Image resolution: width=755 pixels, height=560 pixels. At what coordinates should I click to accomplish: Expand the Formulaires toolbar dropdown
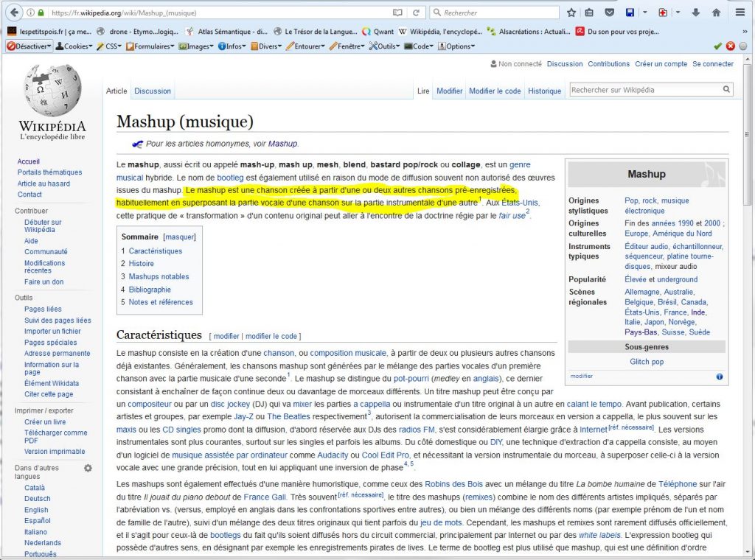point(151,46)
